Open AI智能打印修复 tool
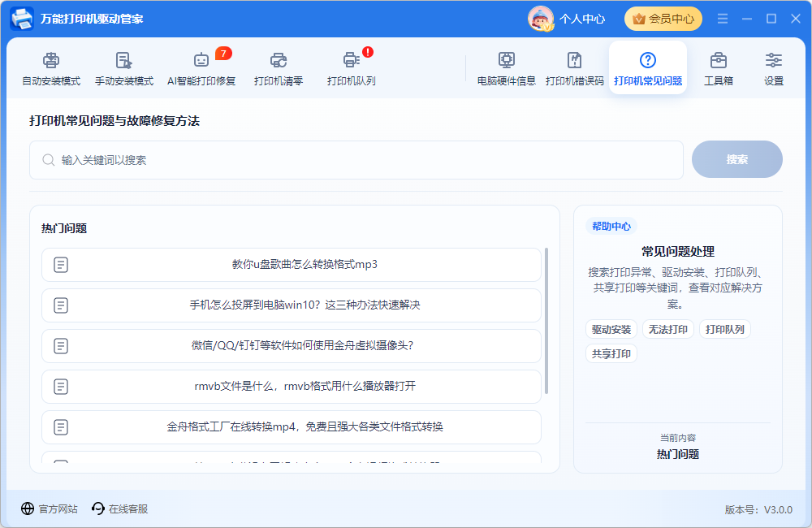The width and height of the screenshot is (812, 528). point(201,68)
